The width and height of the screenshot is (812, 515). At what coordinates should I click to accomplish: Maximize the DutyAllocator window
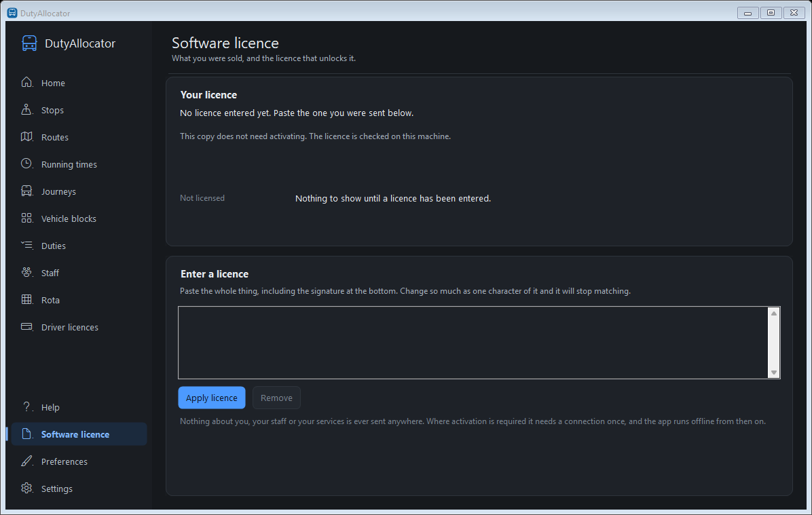(x=771, y=13)
